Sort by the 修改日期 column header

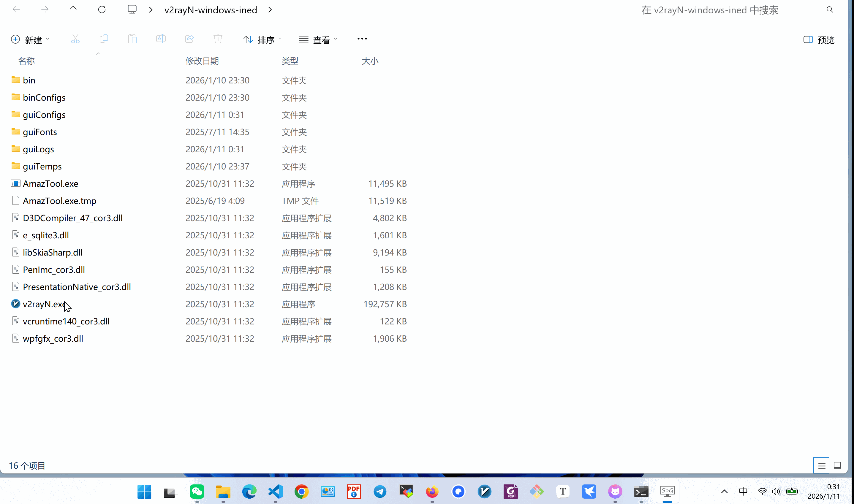pyautogui.click(x=202, y=61)
